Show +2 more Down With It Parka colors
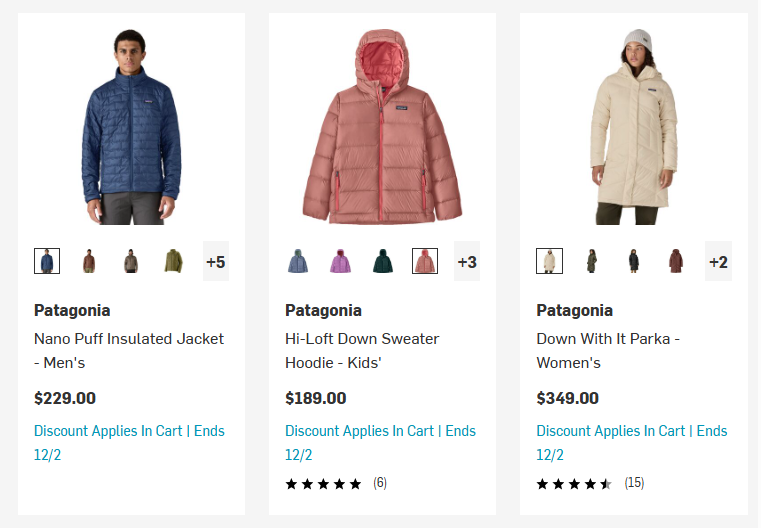 pos(718,262)
